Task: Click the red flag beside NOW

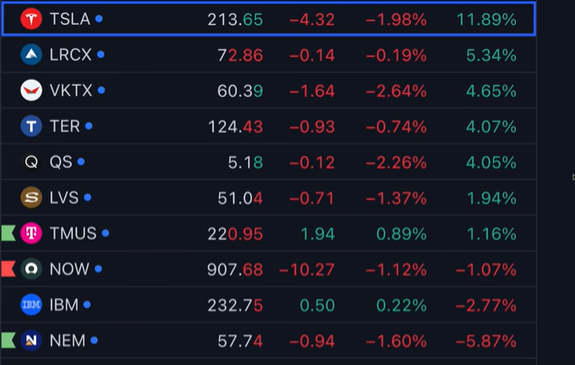Action: (8, 269)
